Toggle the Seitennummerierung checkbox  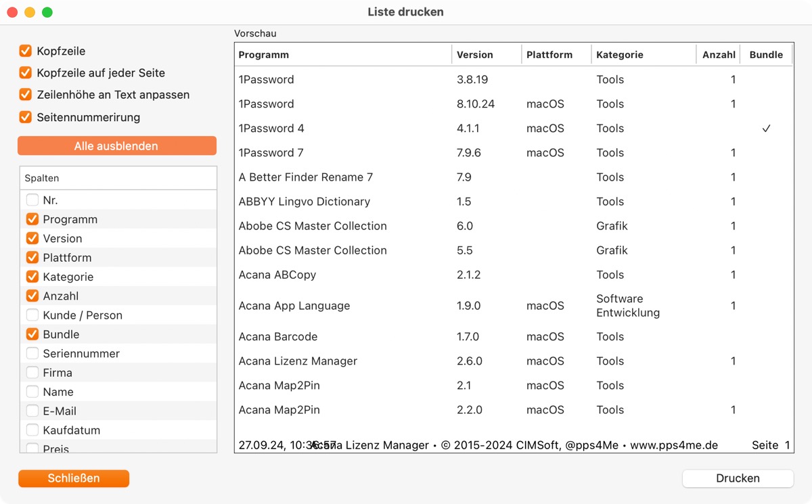tap(26, 117)
